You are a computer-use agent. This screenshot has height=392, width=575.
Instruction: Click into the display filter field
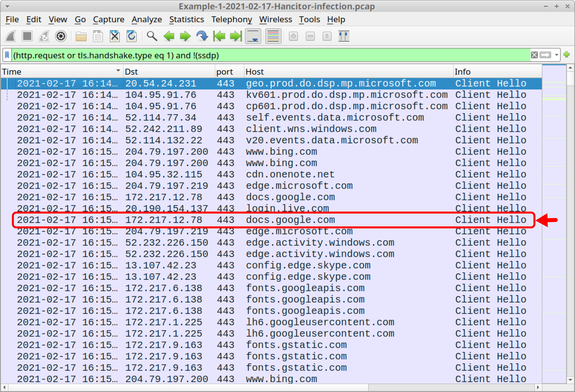tap(271, 55)
